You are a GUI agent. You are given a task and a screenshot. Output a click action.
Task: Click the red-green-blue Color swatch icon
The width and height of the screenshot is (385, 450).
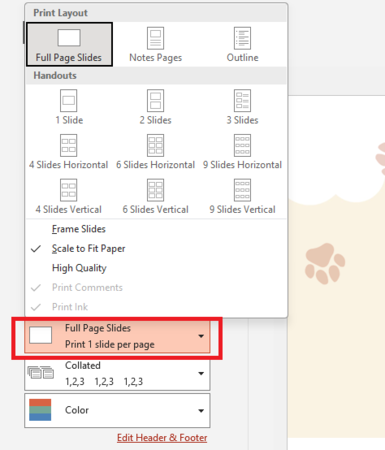point(40,410)
